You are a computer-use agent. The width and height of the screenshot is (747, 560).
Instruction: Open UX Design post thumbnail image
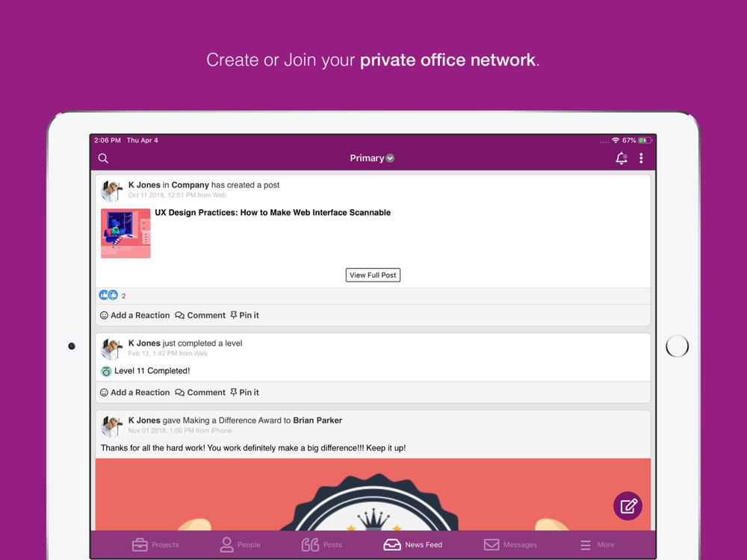tap(125, 233)
